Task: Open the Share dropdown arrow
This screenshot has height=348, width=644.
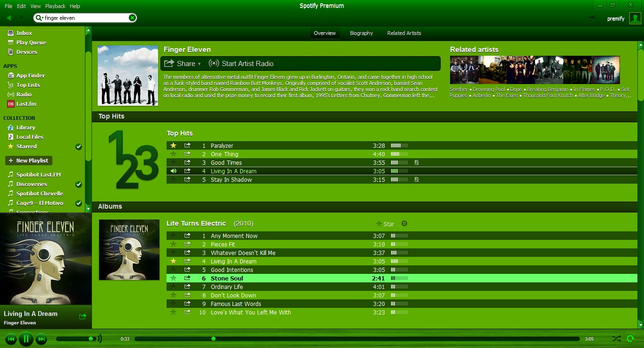Action: point(199,64)
